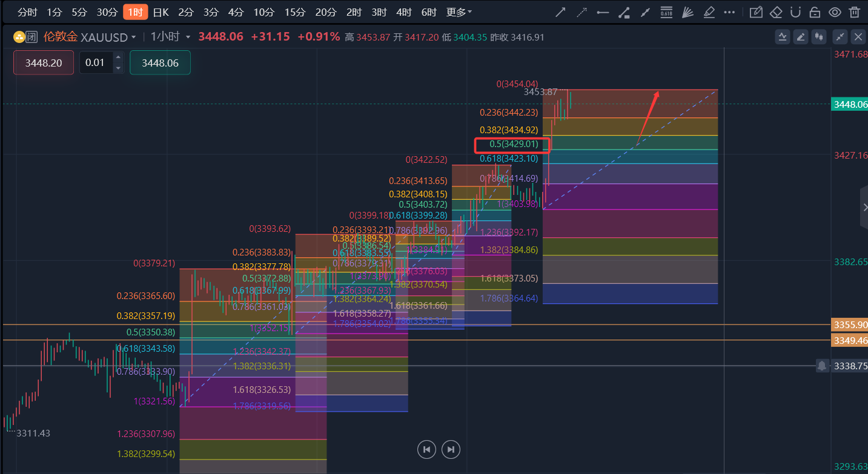
Task: Decrease the lot size with down arrow
Action: coord(118,68)
